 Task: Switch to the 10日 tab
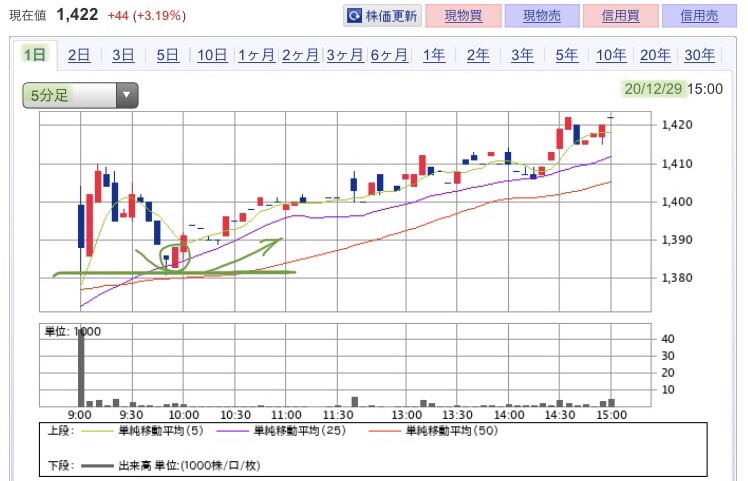(x=212, y=55)
